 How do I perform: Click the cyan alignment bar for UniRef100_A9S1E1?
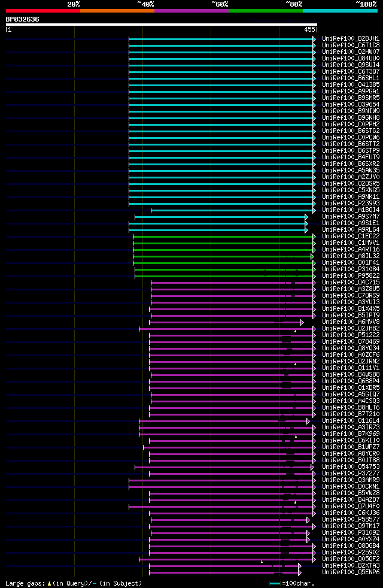point(218,223)
